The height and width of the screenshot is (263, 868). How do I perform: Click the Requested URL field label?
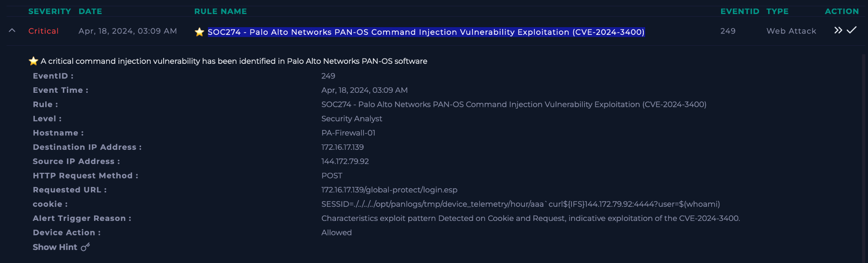(70, 190)
